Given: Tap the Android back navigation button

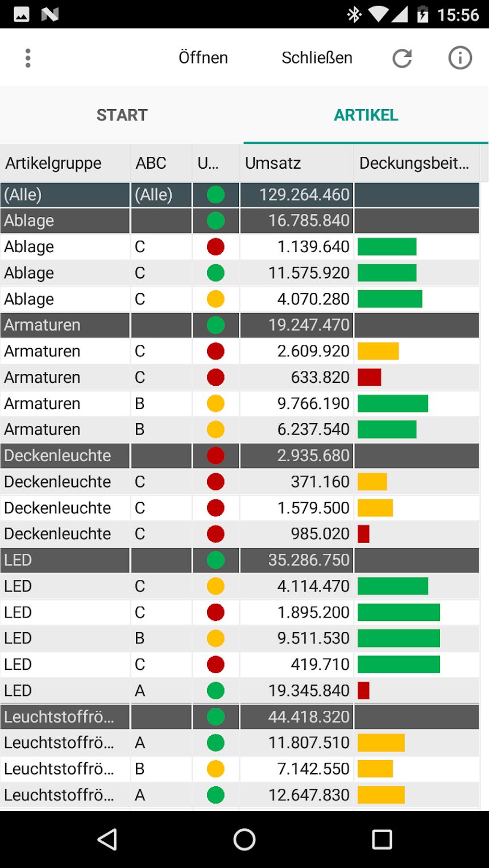Looking at the screenshot, I should point(107,839).
